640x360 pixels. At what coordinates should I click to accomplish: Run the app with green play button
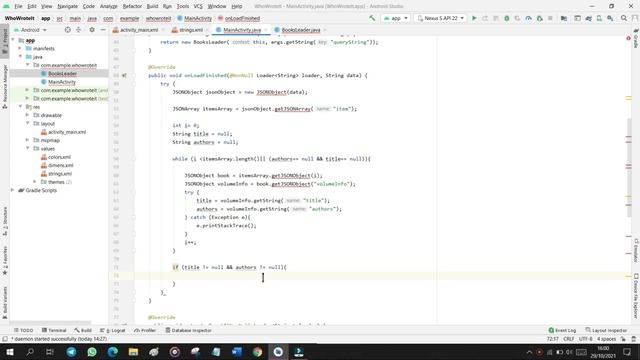click(x=474, y=18)
